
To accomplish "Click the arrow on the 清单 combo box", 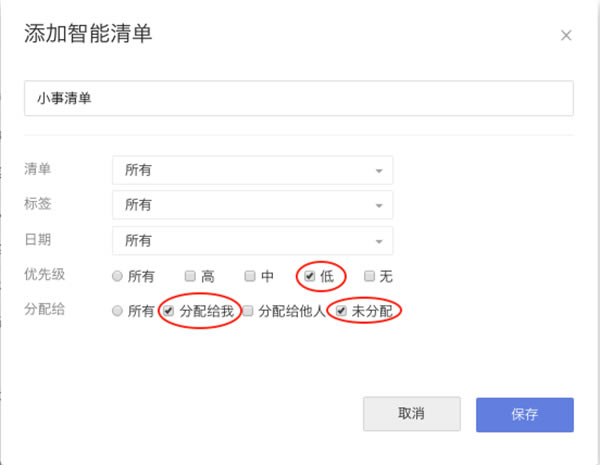I will click(379, 171).
